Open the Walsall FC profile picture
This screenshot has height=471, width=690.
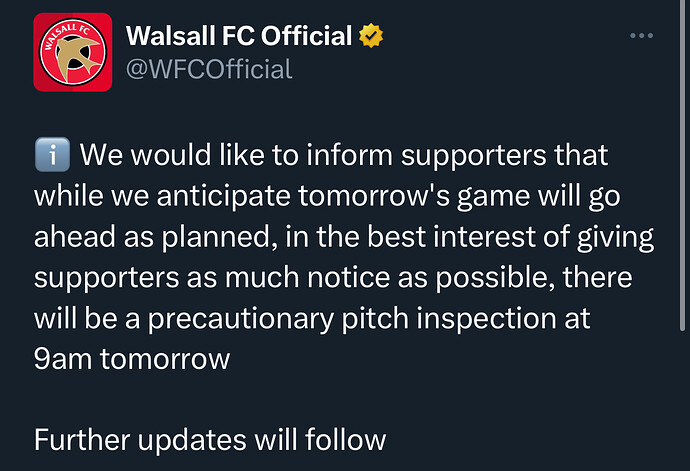click(x=73, y=52)
